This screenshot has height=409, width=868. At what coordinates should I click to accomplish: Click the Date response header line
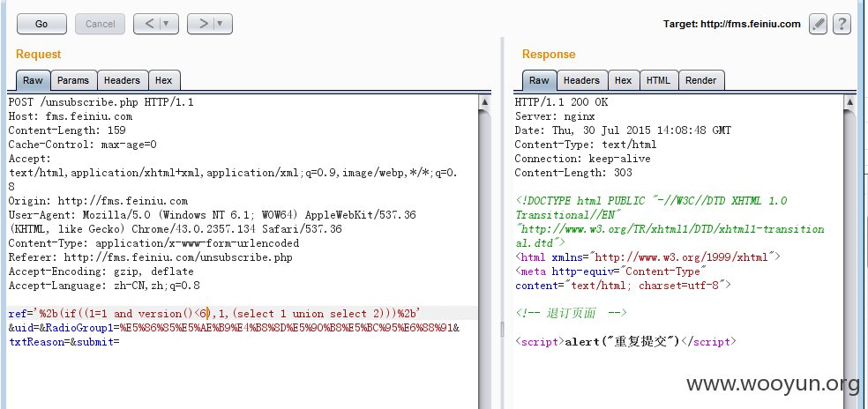tap(624, 130)
